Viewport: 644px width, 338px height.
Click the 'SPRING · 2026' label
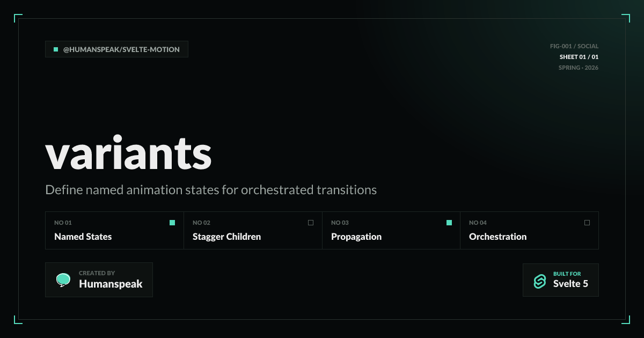[x=579, y=68]
